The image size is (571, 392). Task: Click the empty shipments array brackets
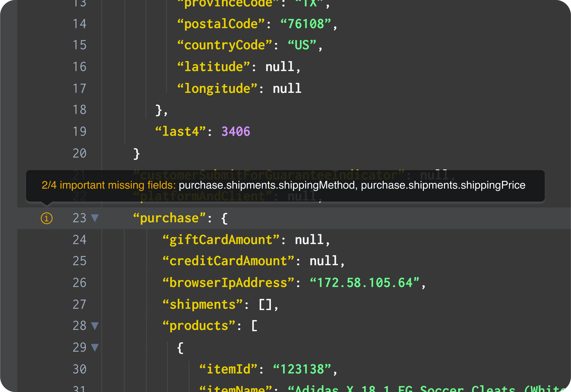pyautogui.click(x=265, y=305)
